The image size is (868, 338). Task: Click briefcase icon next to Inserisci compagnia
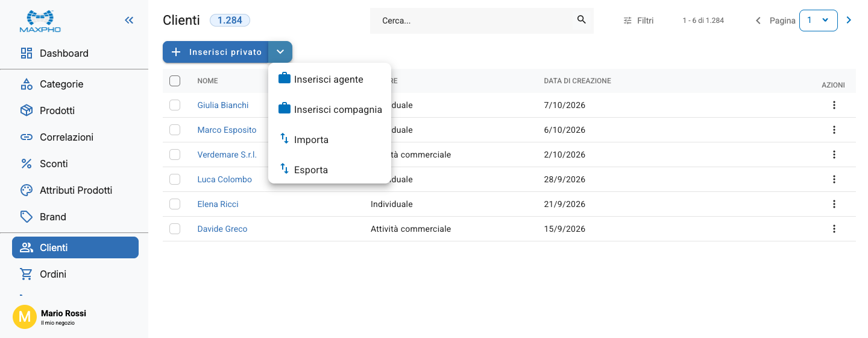pos(285,109)
